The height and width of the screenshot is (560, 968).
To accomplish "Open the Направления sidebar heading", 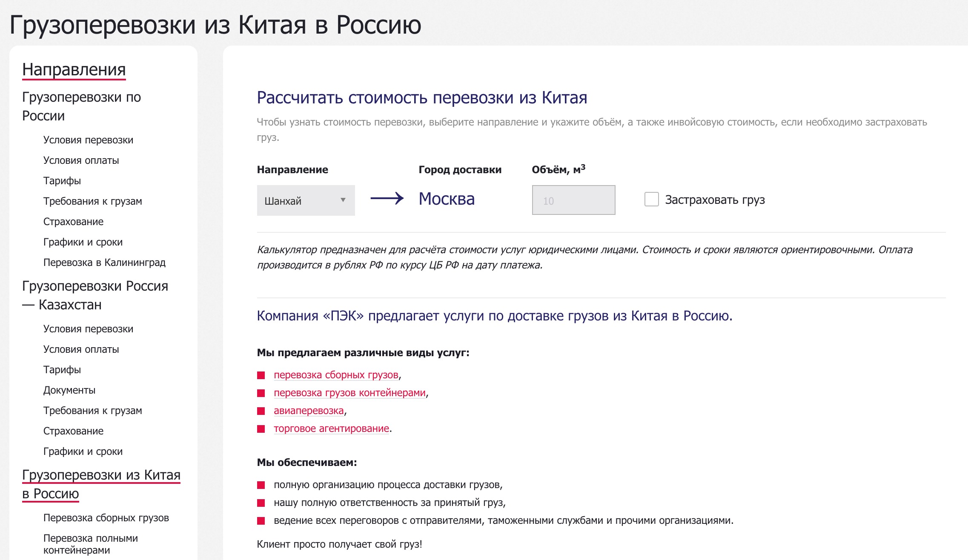I will [74, 70].
